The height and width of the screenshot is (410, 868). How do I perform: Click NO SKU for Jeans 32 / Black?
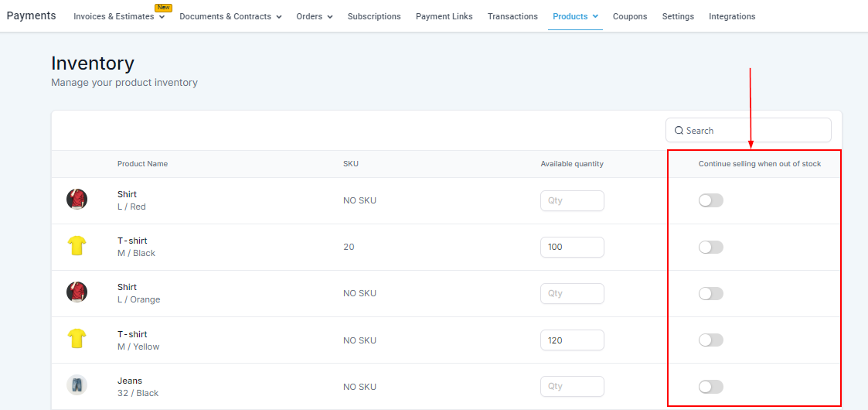click(x=360, y=387)
